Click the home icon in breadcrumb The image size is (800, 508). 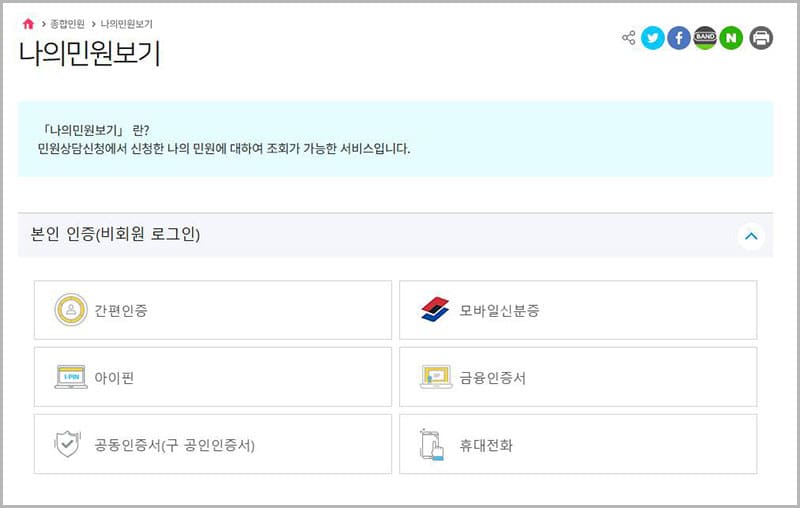[28, 23]
